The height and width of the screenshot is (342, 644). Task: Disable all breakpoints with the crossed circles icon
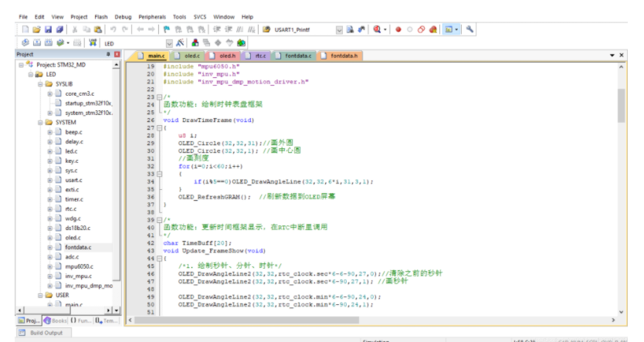421,29
